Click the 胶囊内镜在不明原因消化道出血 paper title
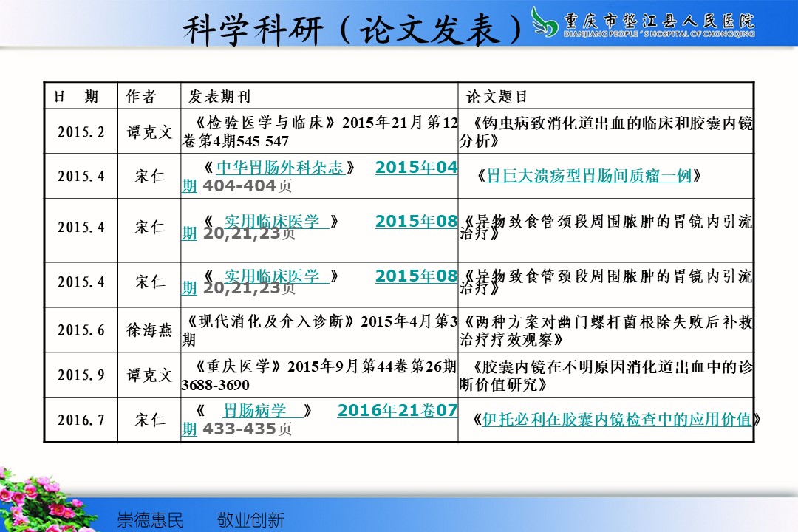Screen dimensions: 798x532 606,375
